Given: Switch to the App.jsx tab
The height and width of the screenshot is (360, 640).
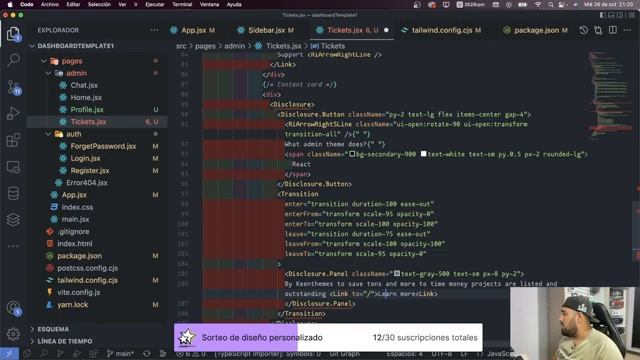Looking at the screenshot, I should 193,30.
